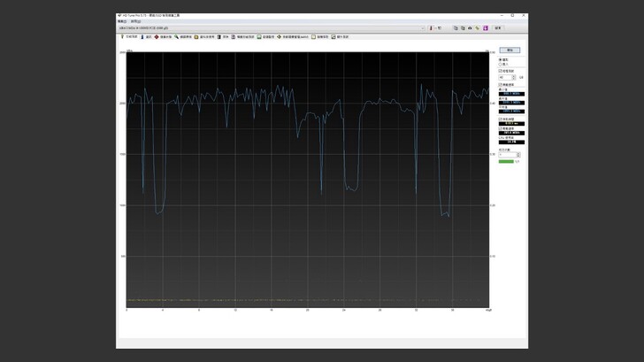Click the short stroke size spinner arrows
The image size is (644, 362).
tap(514, 77)
